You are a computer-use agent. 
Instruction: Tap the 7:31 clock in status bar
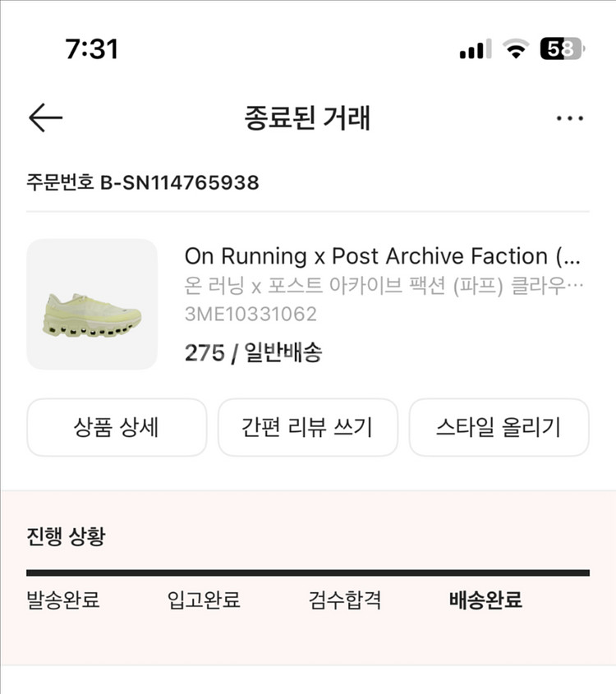[91, 48]
